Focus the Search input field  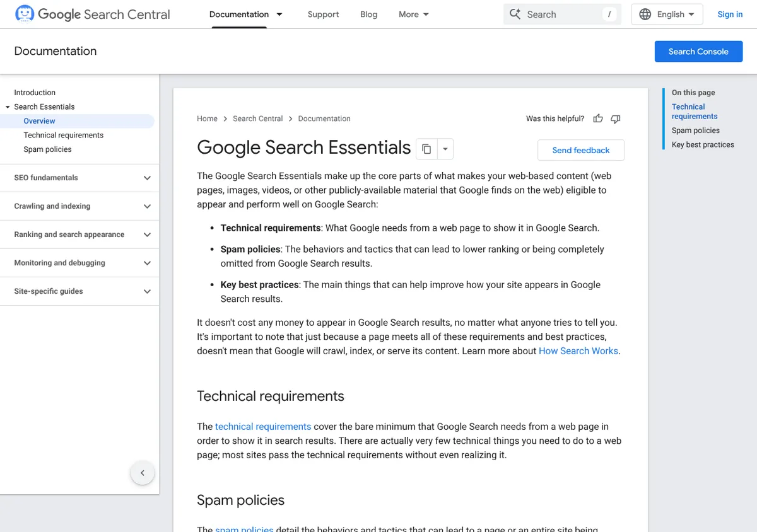click(562, 14)
